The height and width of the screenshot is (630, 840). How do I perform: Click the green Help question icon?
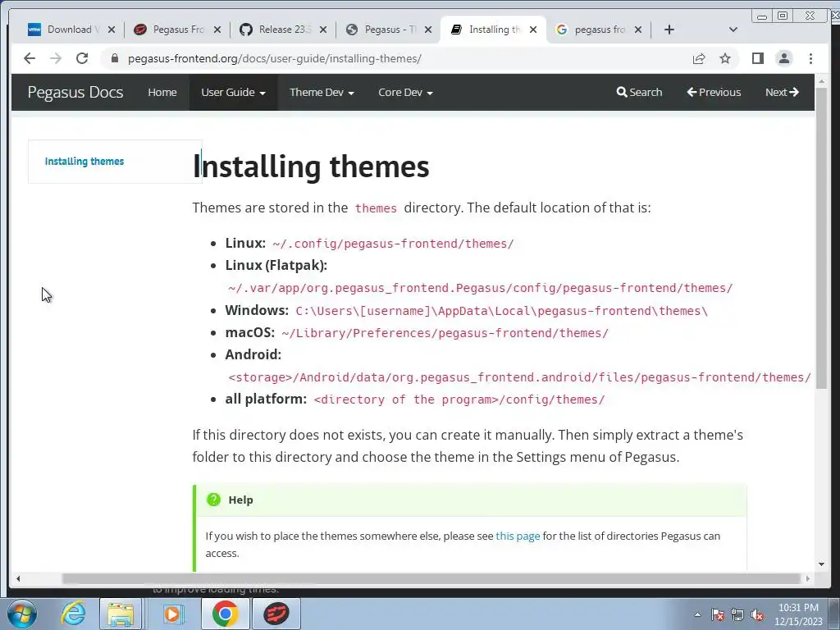pyautogui.click(x=214, y=500)
